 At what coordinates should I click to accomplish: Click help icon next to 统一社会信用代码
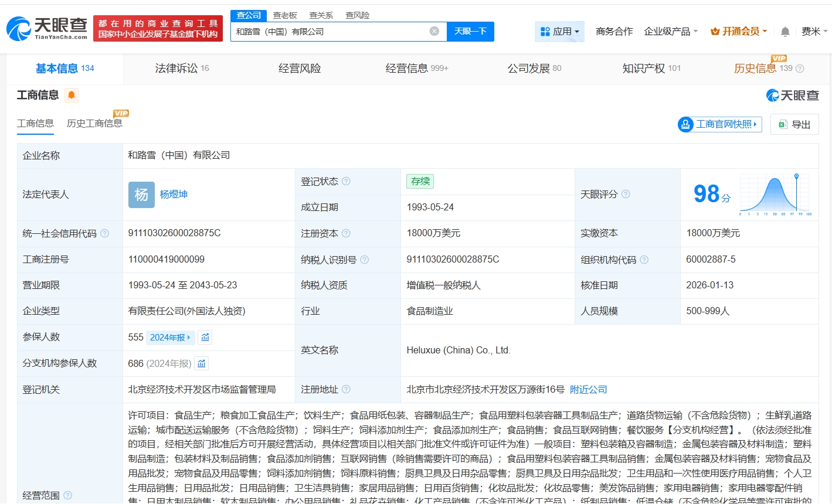pyautogui.click(x=104, y=233)
